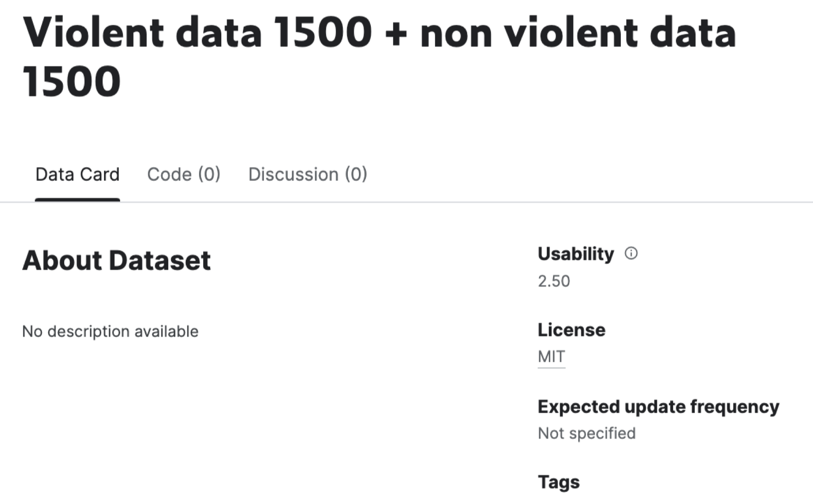Screen dimensions: 813x504
Task: Click the word Violent in title
Action: pyautogui.click(x=93, y=32)
